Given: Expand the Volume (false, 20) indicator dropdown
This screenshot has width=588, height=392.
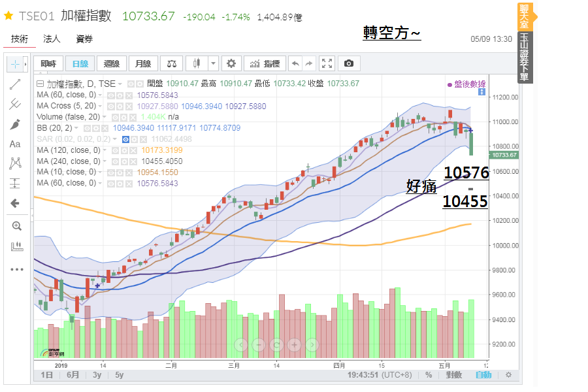Looking at the screenshot, I should point(105,116).
